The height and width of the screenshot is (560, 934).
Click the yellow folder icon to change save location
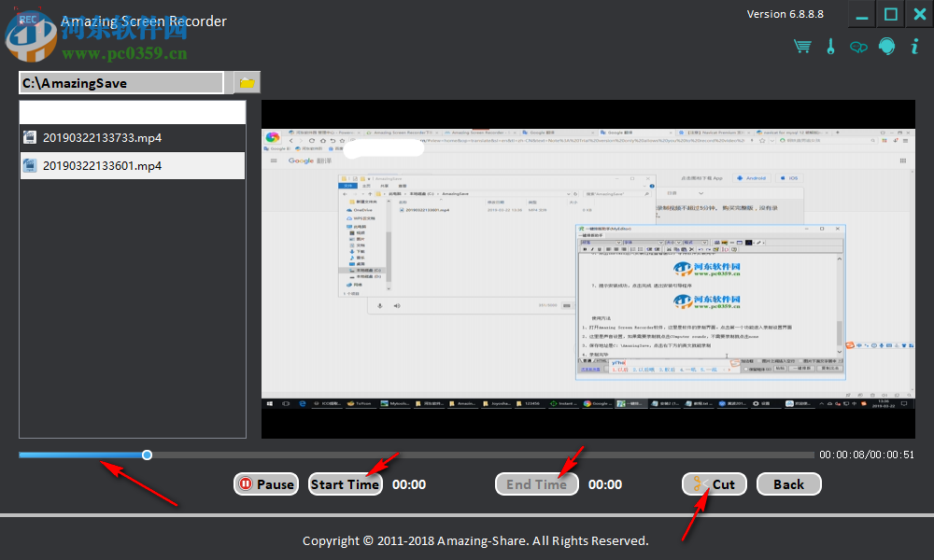(246, 82)
